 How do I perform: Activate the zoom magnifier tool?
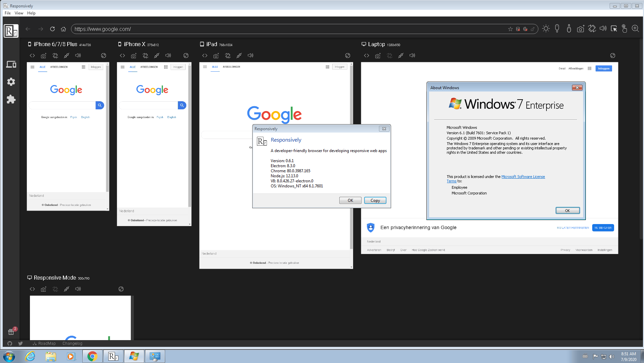[x=635, y=29]
